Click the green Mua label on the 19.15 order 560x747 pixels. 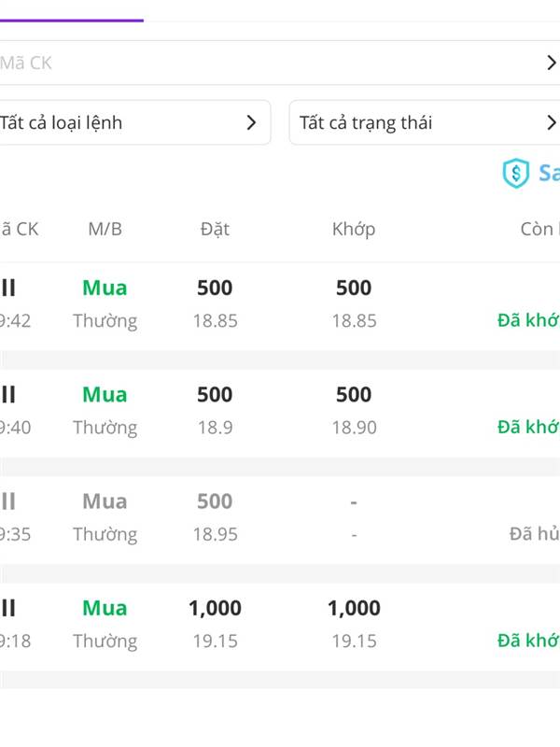[105, 608]
